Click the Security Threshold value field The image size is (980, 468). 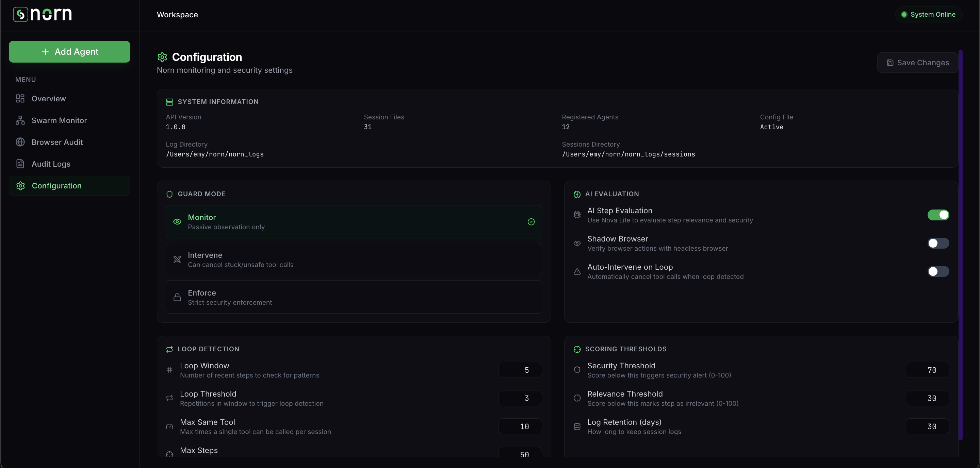(x=928, y=370)
